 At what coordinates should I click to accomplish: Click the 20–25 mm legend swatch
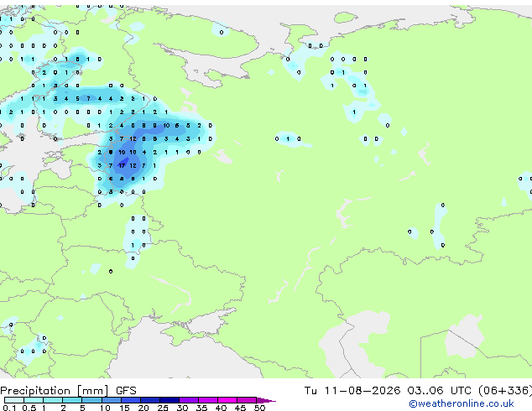pos(150,400)
